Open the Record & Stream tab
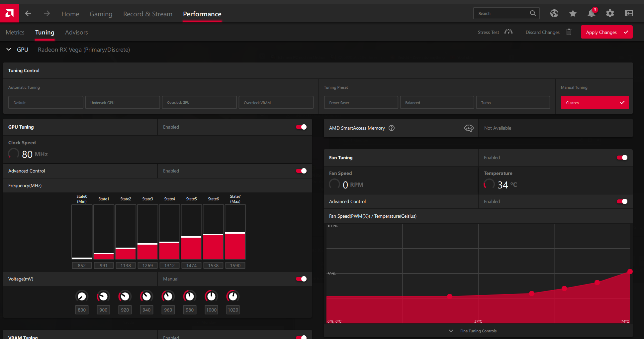644x339 pixels. pyautogui.click(x=148, y=14)
